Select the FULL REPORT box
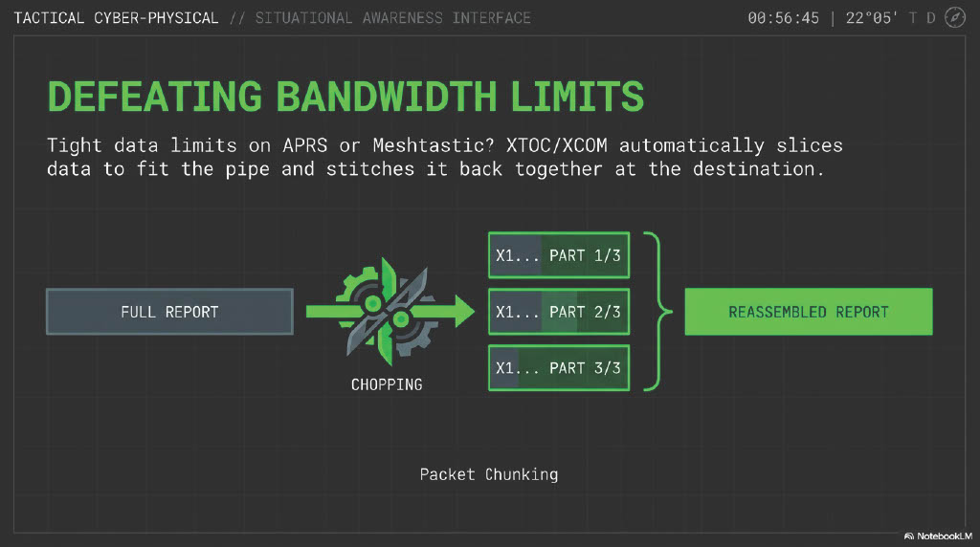The image size is (980, 547). [169, 312]
